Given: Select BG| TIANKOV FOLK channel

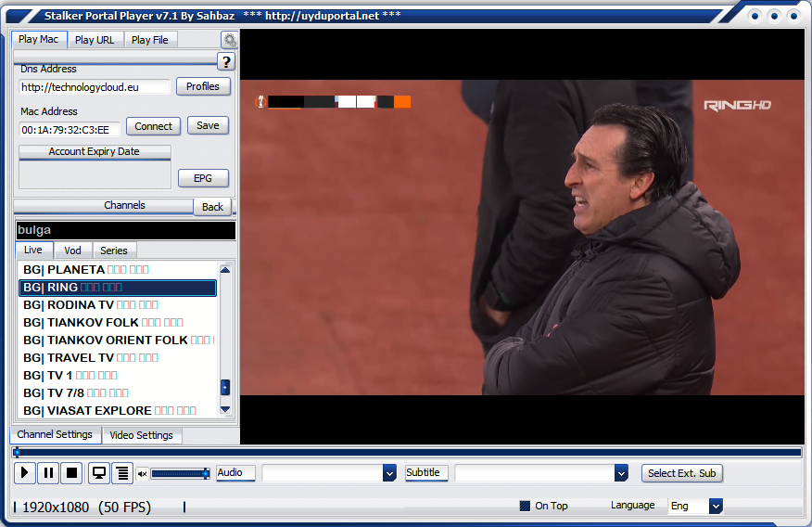Looking at the screenshot, I should (x=118, y=322).
